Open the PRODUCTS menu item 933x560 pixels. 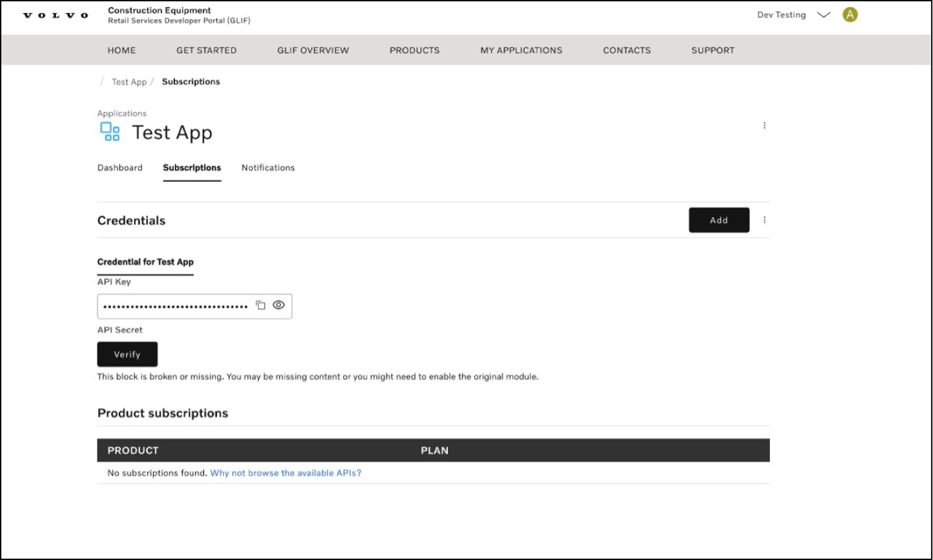[414, 50]
